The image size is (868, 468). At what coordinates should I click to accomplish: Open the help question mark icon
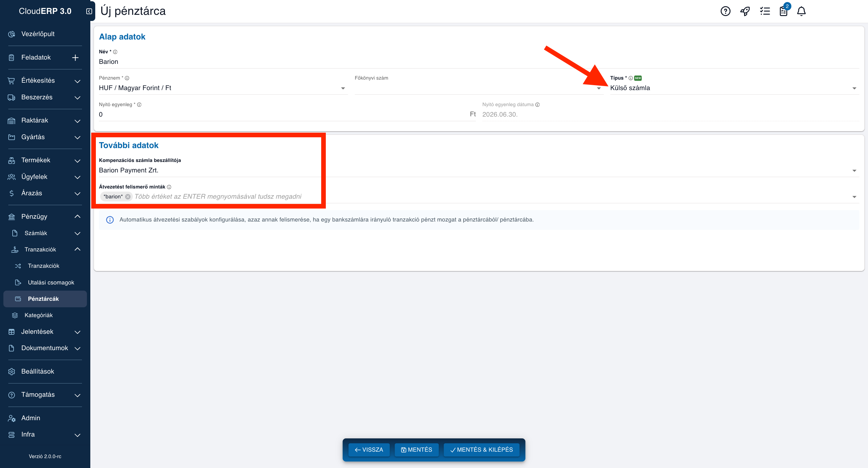coord(725,11)
